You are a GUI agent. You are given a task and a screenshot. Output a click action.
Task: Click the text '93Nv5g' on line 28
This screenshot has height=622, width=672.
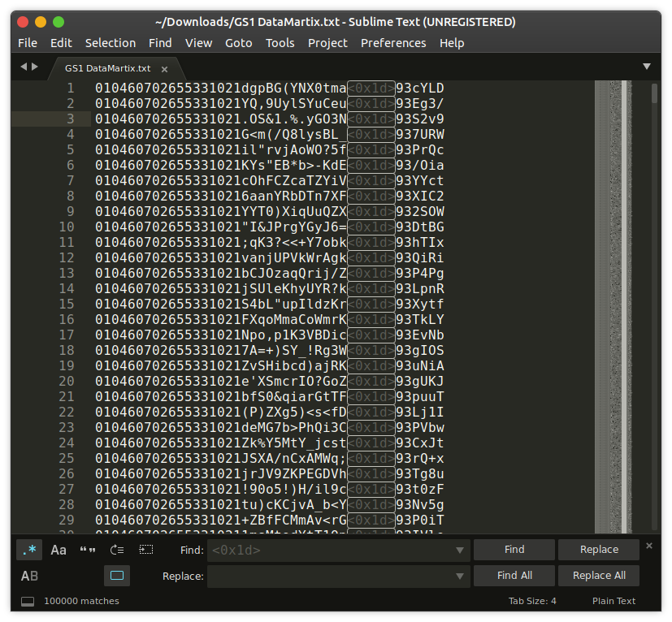pos(419,504)
